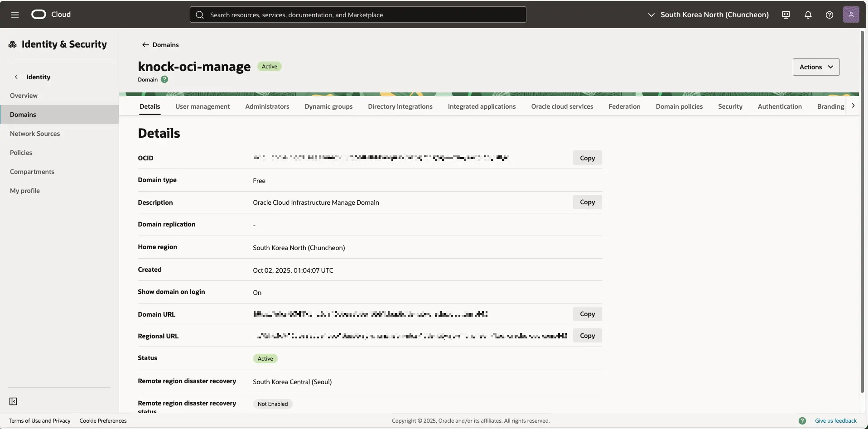Image resolution: width=868 pixels, height=429 pixels.
Task: Click the green help icon next to Domain
Action: click(x=164, y=79)
